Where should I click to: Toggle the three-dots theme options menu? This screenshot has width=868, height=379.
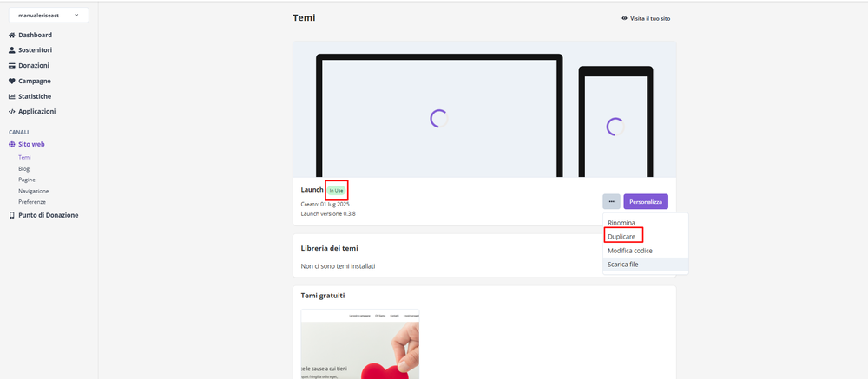(611, 201)
